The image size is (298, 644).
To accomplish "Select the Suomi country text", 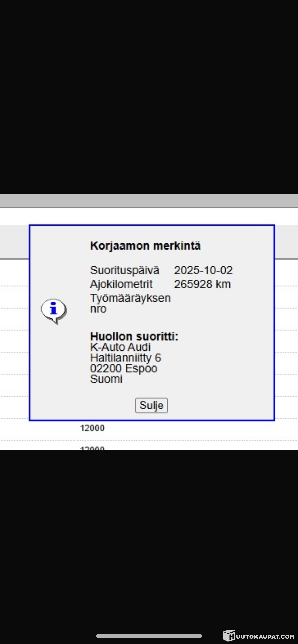I will tap(106, 379).
